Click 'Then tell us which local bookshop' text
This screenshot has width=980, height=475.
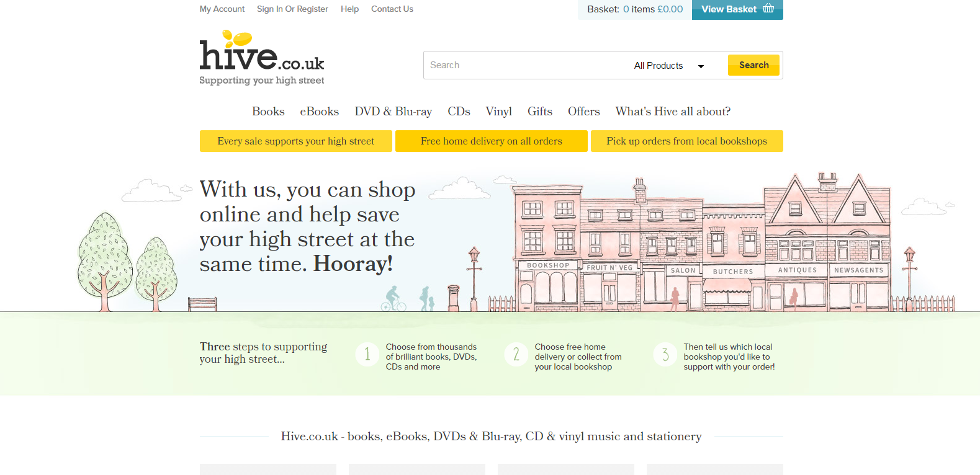coord(729,357)
